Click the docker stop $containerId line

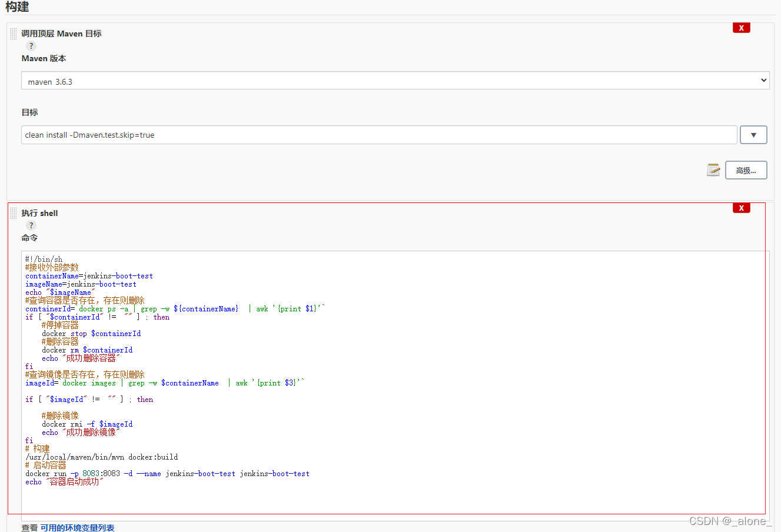[91, 333]
